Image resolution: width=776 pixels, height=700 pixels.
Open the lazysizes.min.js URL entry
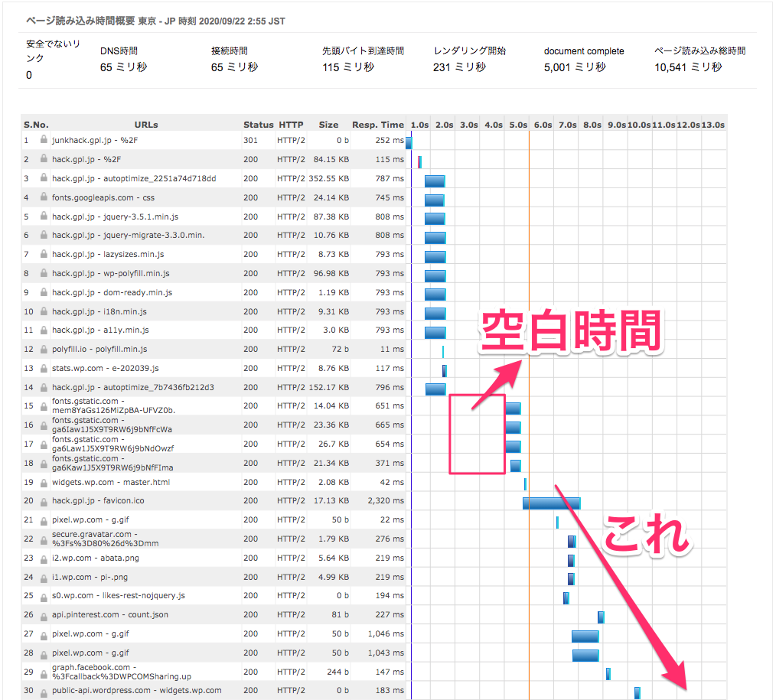(108, 254)
